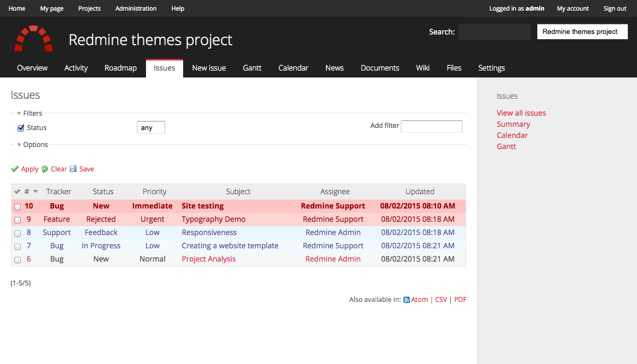Sort by the Status column header
637x364 pixels.
tap(103, 192)
